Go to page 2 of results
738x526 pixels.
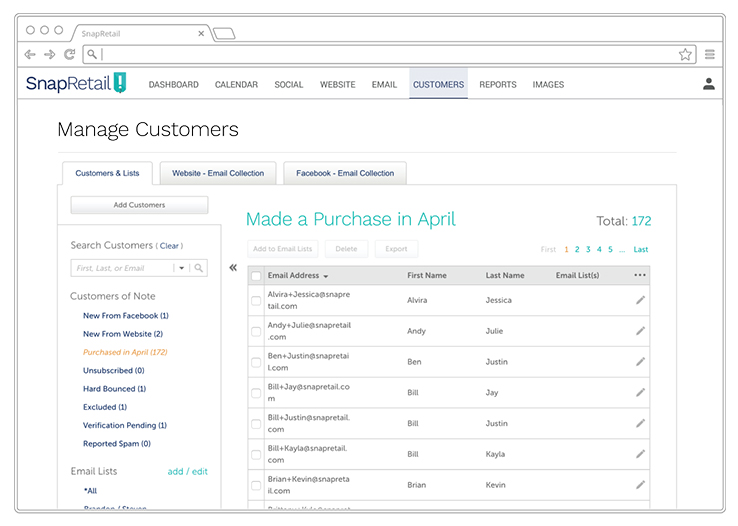577,249
